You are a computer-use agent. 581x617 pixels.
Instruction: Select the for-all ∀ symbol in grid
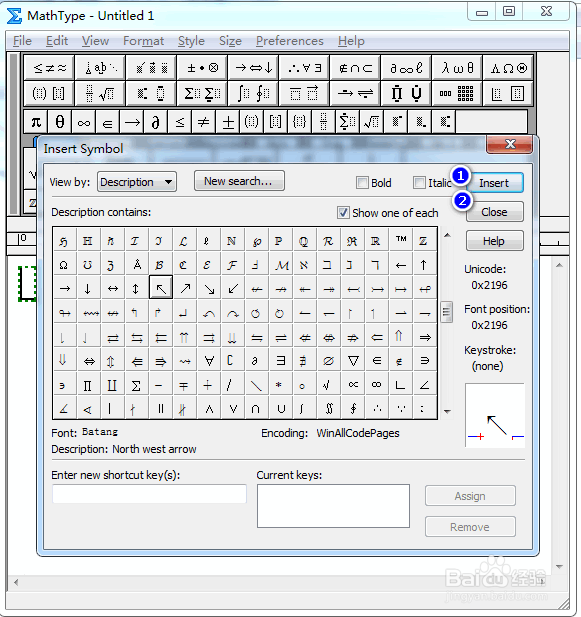coord(209,361)
